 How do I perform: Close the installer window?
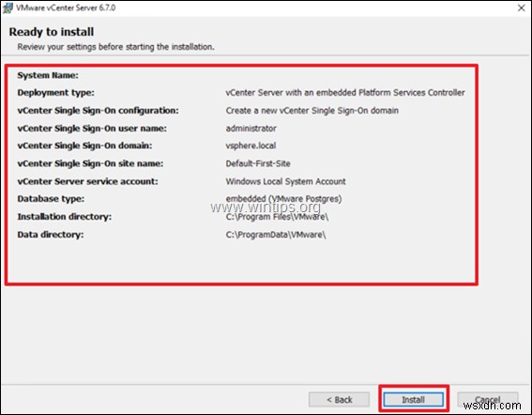point(521,8)
